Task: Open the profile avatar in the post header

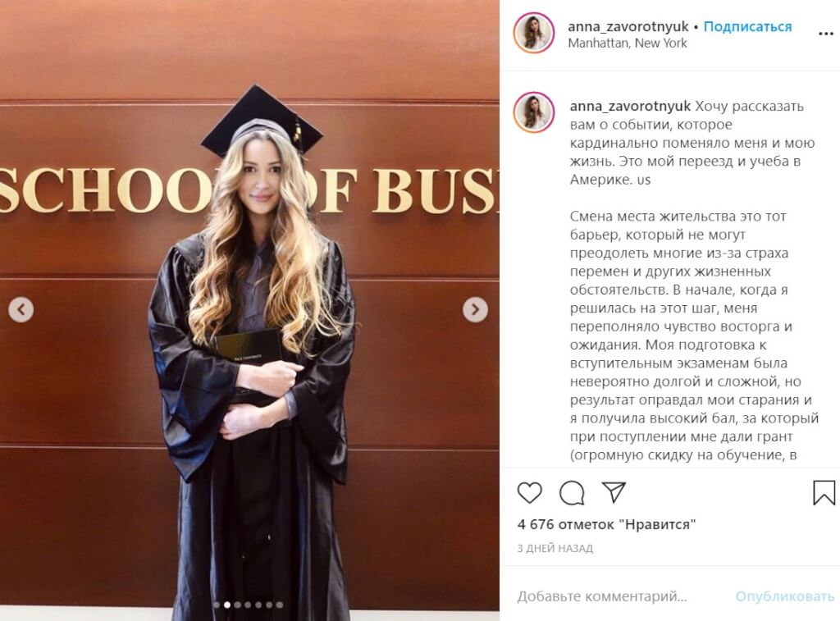Action: 534,33
